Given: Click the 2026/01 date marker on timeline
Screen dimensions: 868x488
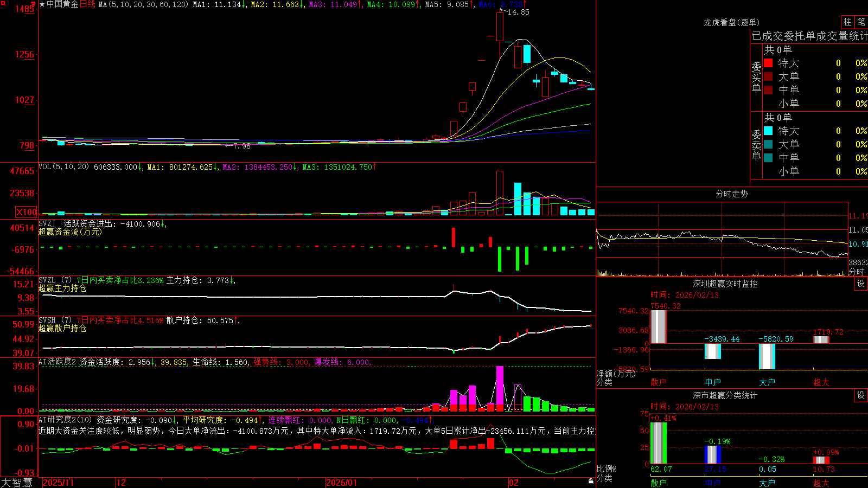Looking at the screenshot, I should pos(342,483).
